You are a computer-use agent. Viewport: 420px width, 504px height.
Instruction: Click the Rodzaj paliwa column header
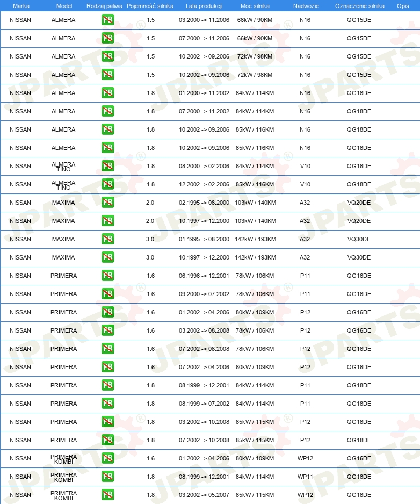pos(104,6)
